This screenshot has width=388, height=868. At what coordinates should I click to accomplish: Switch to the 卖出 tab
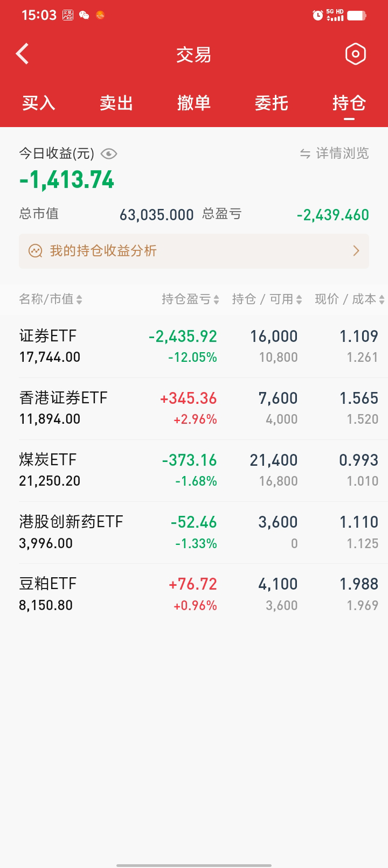click(116, 103)
